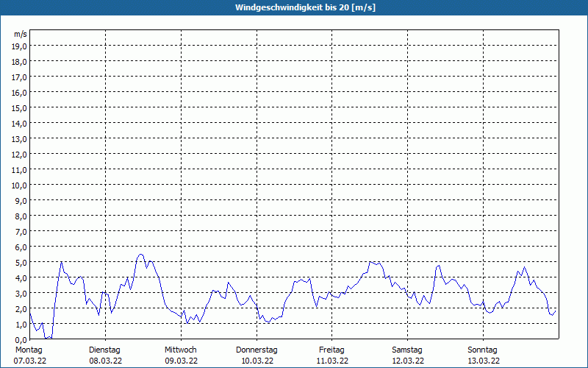Select the Donnerstag day label
Image resolution: width=588 pixels, height=368 pixels.
point(257,350)
